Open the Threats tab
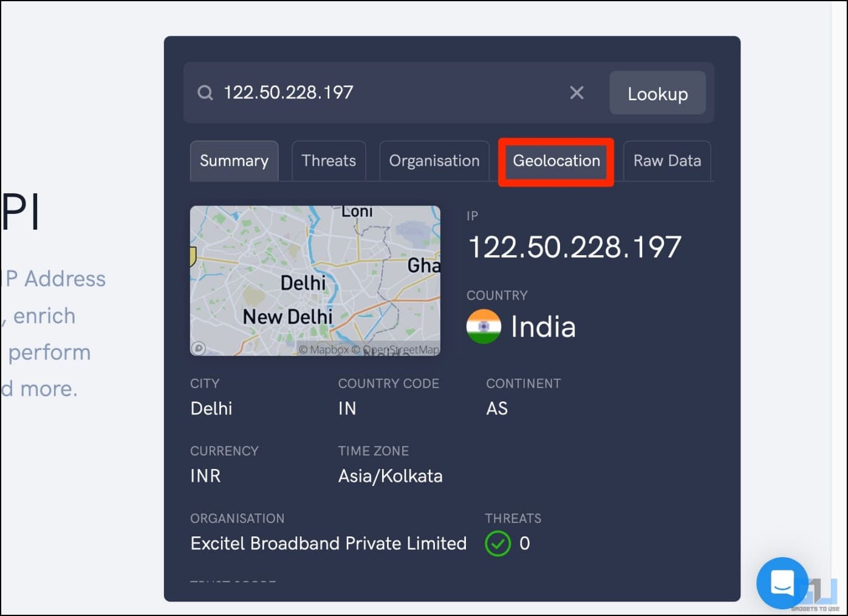Viewport: 848px width, 616px height. coord(329,161)
